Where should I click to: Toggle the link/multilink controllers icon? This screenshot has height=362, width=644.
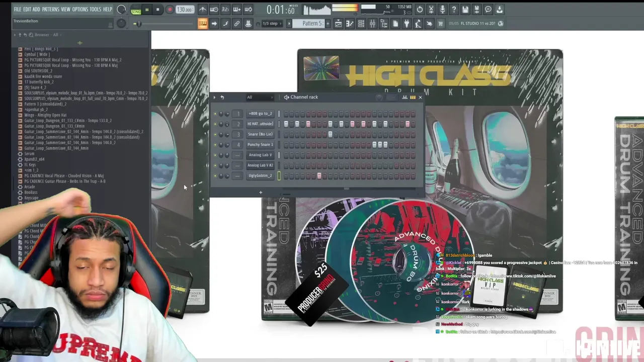(x=236, y=24)
